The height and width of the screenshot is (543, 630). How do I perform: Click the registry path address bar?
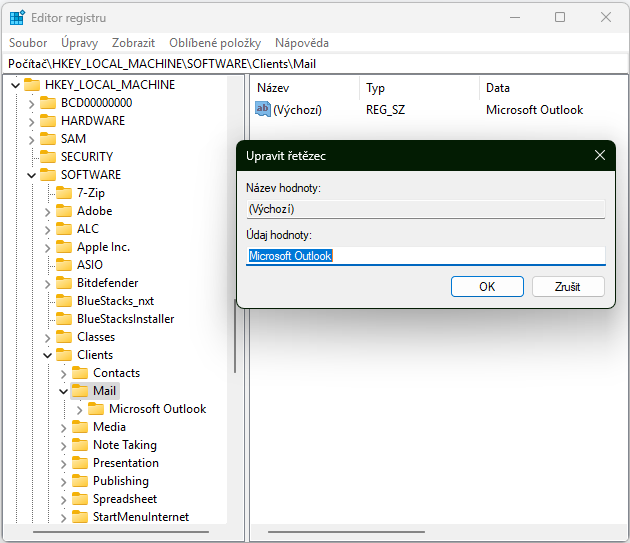pos(315,63)
